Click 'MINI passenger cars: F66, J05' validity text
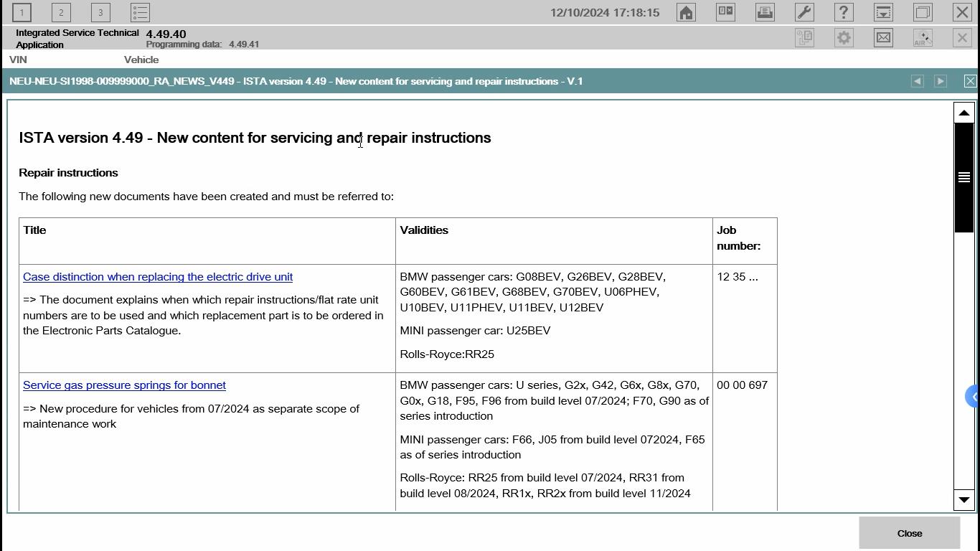 pos(552,447)
